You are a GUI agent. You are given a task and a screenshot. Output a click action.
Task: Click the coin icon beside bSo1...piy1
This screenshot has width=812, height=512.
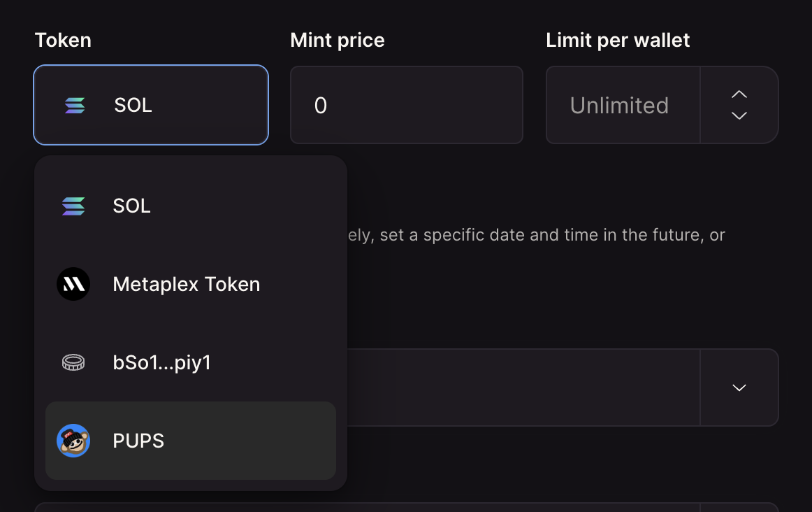coord(73,362)
